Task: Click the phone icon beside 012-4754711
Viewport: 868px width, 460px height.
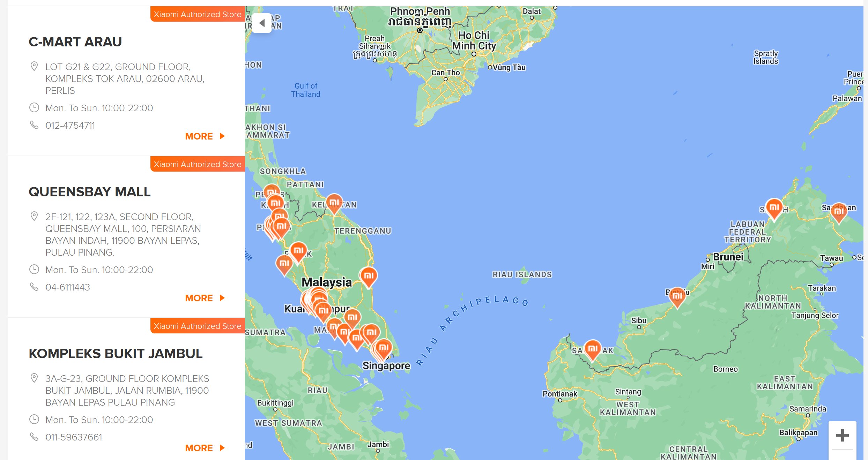Action: click(34, 125)
